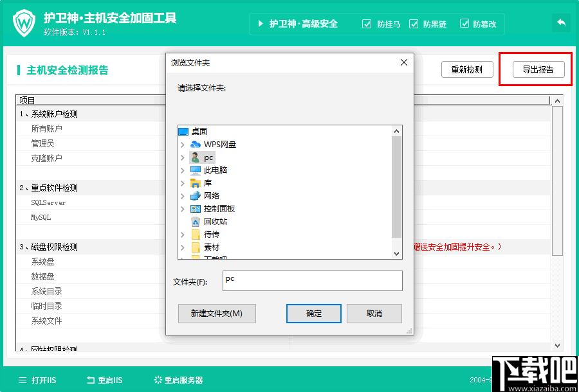Click the 确定 confirm button
The height and width of the screenshot is (392, 579).
[313, 314]
